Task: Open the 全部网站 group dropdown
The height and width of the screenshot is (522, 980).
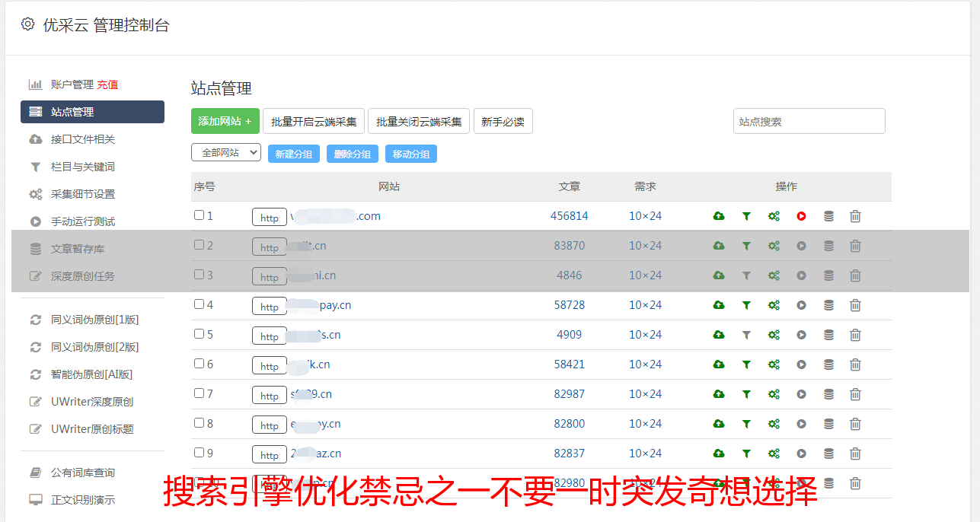Action: point(226,153)
